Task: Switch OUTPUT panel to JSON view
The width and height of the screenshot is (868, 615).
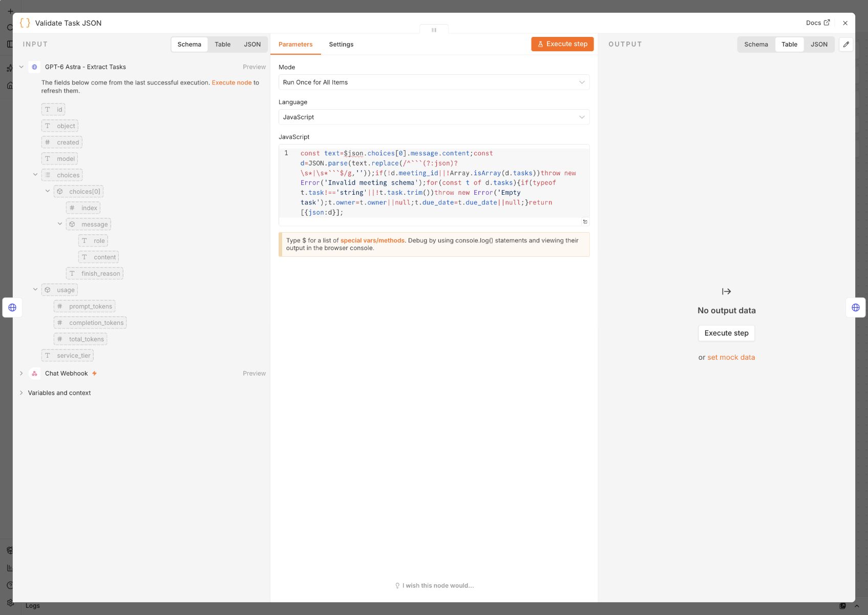Action: [x=819, y=45]
